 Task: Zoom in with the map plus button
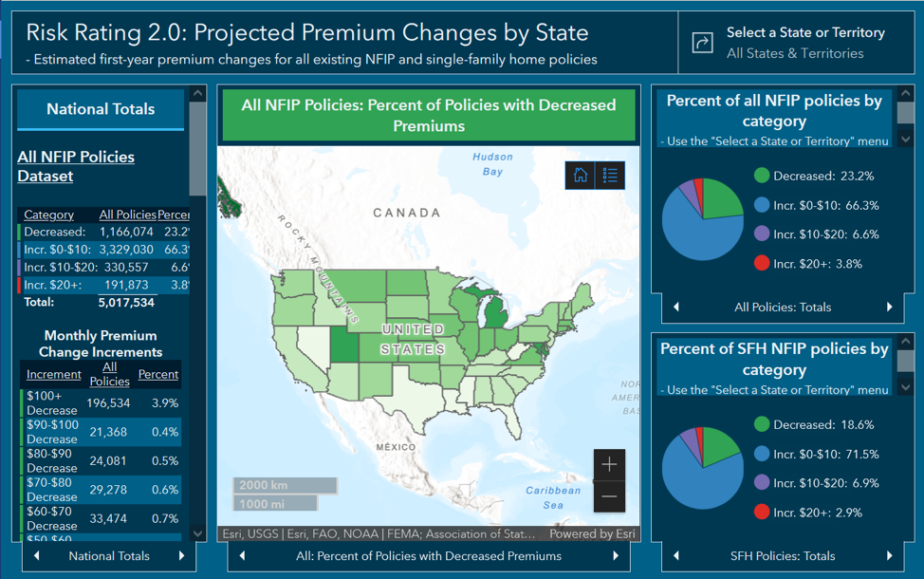tap(609, 464)
